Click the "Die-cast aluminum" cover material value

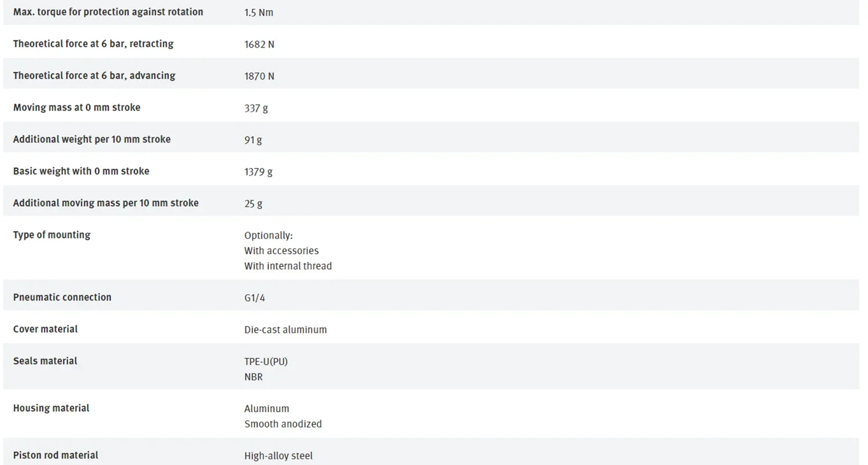click(285, 330)
